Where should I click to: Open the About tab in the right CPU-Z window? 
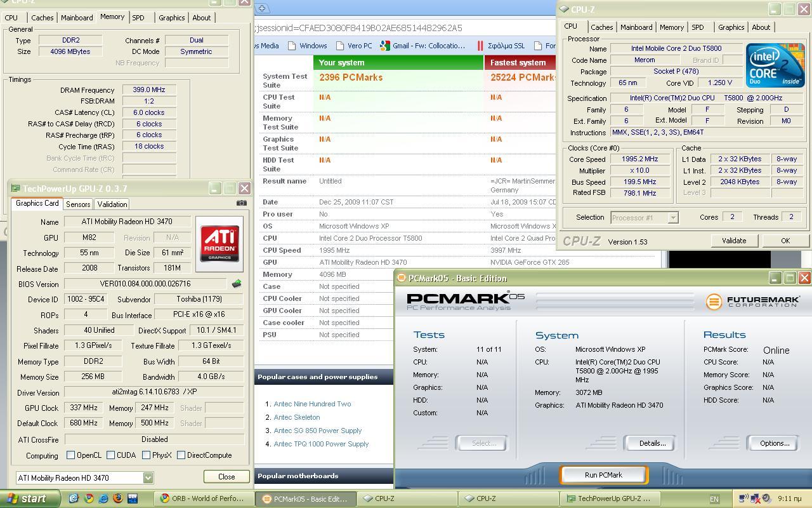[761, 27]
